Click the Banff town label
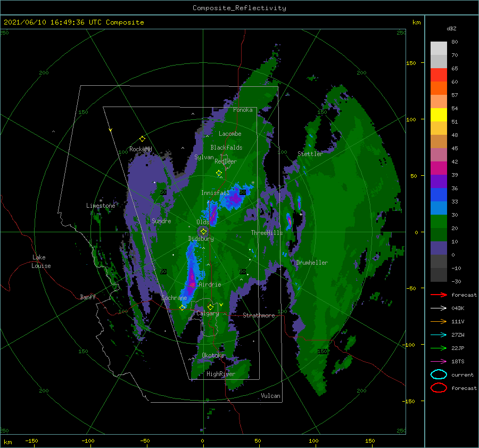The image size is (479, 448). (x=88, y=297)
